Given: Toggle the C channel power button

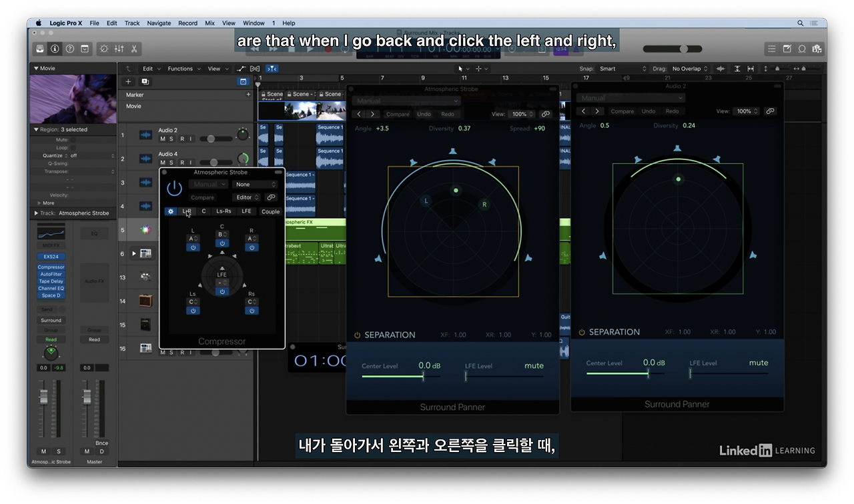Looking at the screenshot, I should click(x=222, y=243).
